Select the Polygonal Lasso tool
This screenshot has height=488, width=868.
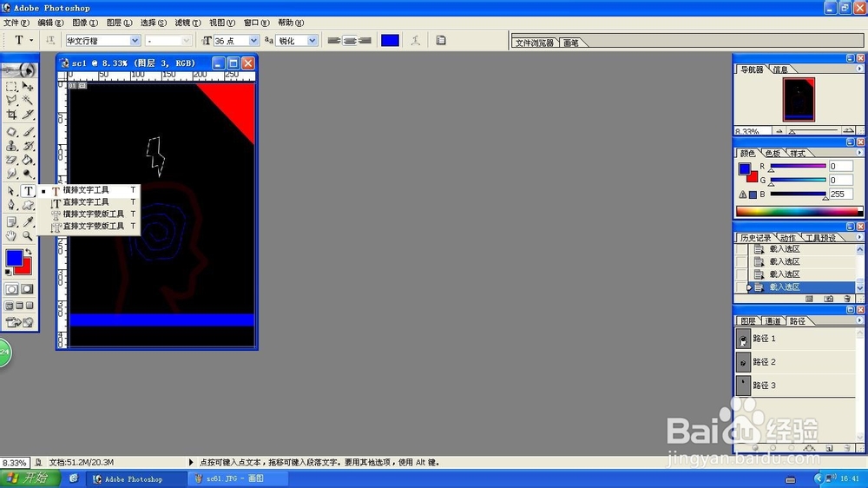[x=11, y=100]
